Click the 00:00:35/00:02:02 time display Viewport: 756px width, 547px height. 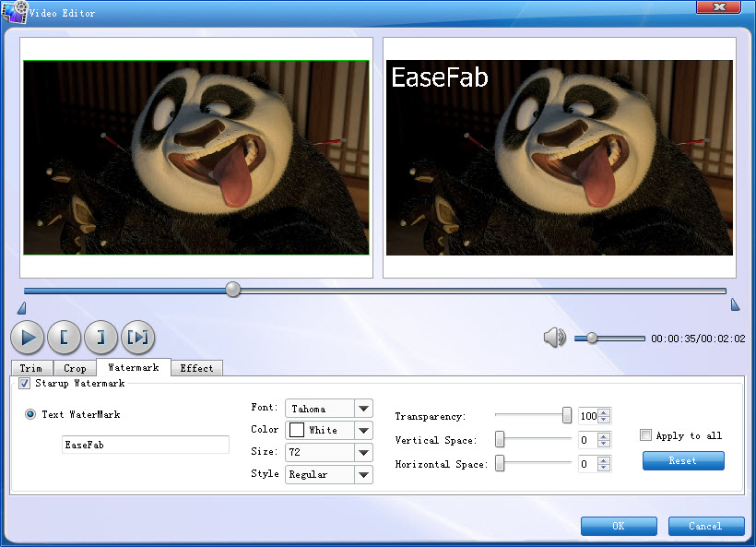(x=698, y=339)
